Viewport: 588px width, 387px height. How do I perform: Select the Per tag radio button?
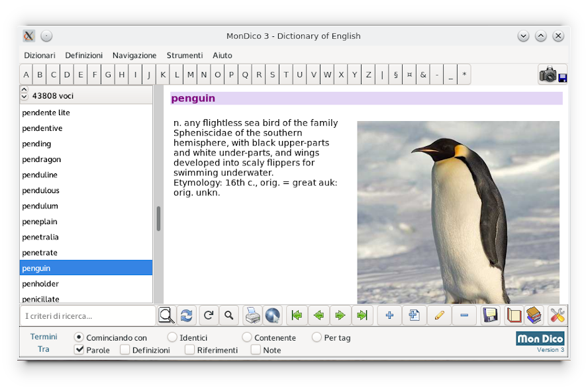[317, 337]
